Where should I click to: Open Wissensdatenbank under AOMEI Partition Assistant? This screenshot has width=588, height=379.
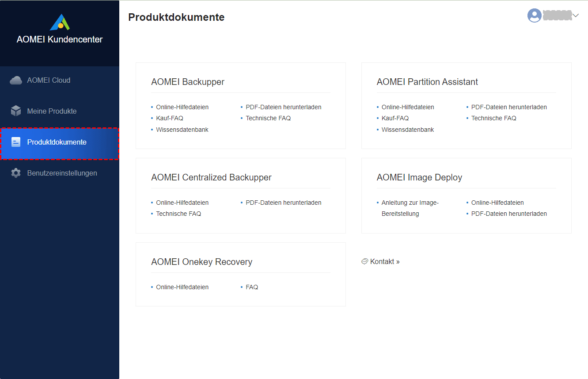(x=408, y=130)
